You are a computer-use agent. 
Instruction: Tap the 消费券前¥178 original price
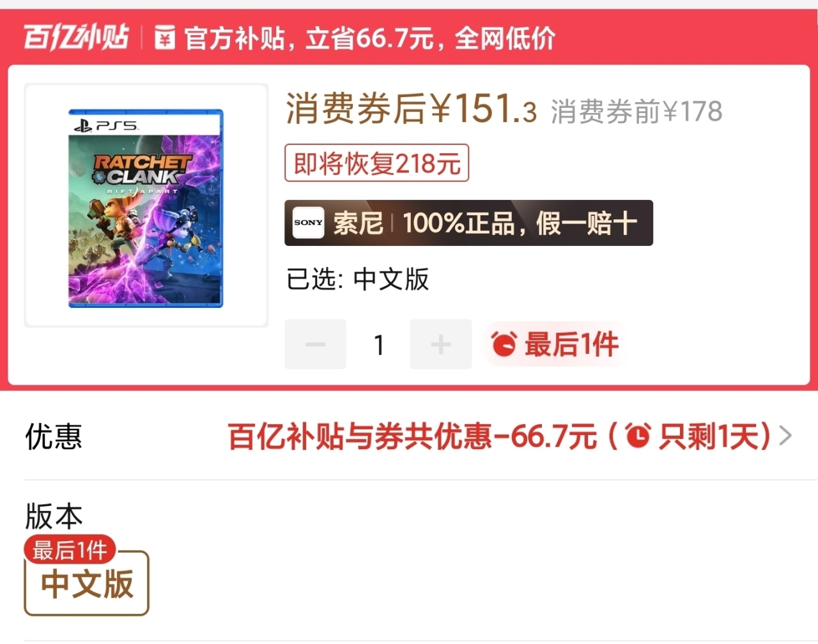click(x=637, y=112)
